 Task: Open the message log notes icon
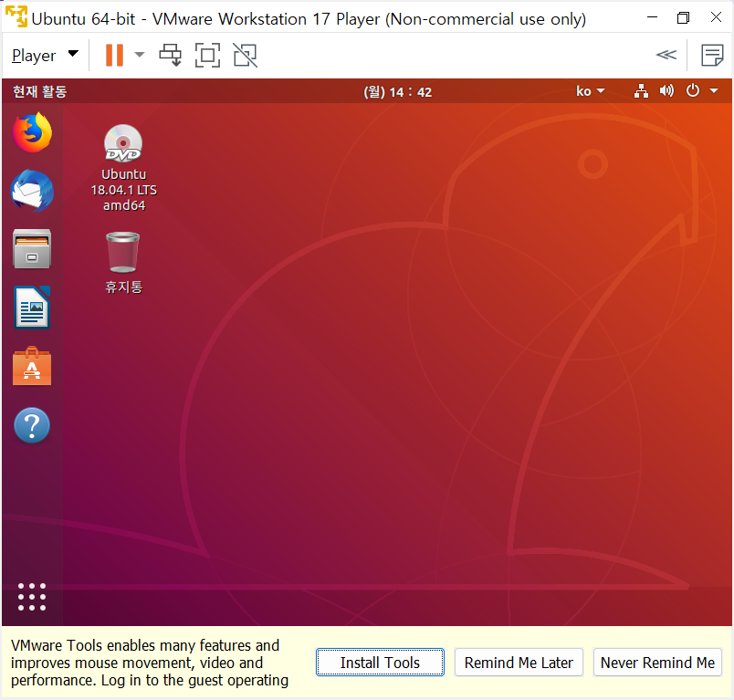[712, 55]
